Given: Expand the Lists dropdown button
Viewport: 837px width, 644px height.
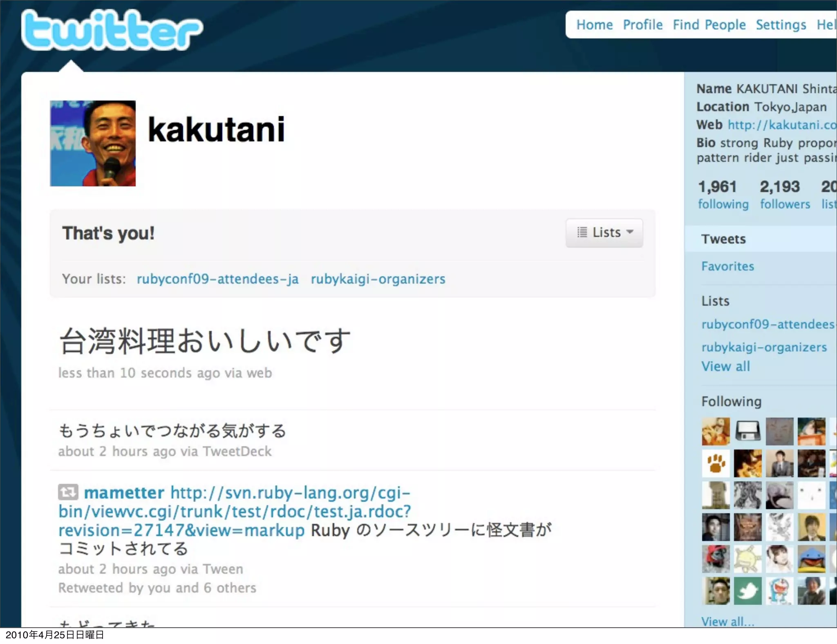Looking at the screenshot, I should pyautogui.click(x=604, y=233).
